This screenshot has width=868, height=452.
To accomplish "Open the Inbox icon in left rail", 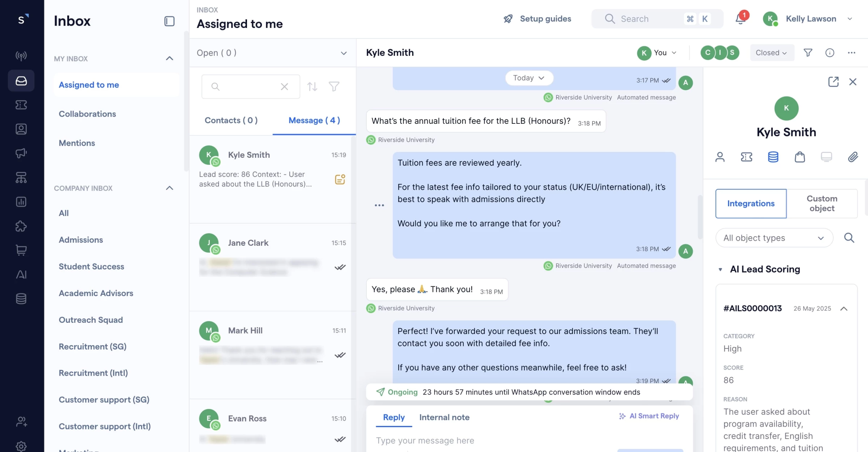I will [21, 80].
